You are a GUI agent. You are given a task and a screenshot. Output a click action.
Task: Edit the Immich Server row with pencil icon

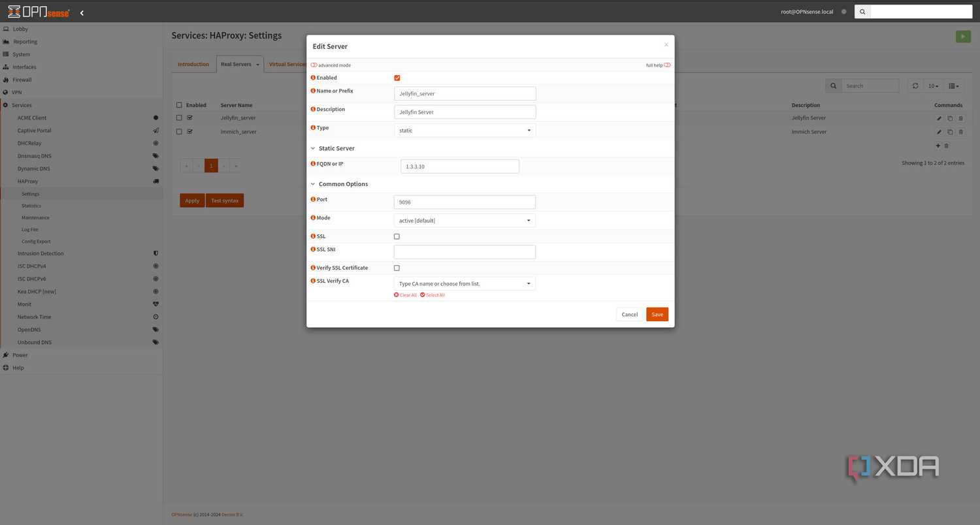click(939, 132)
